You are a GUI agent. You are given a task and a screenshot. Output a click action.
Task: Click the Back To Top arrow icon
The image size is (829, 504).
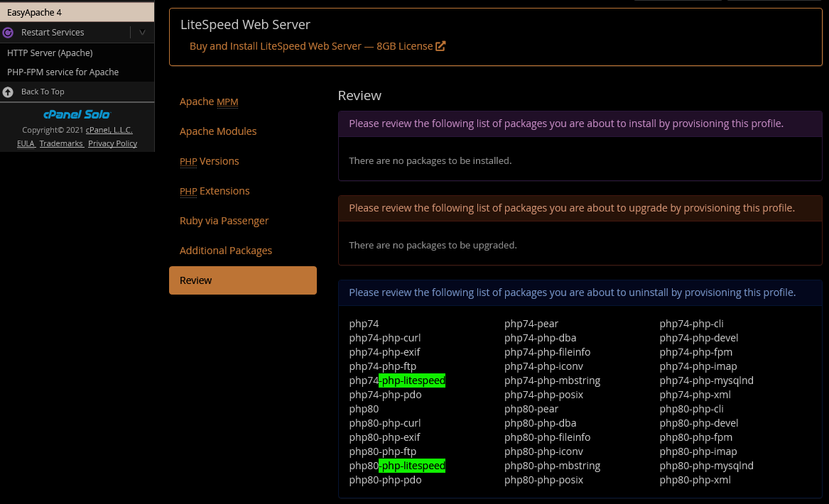[8, 92]
